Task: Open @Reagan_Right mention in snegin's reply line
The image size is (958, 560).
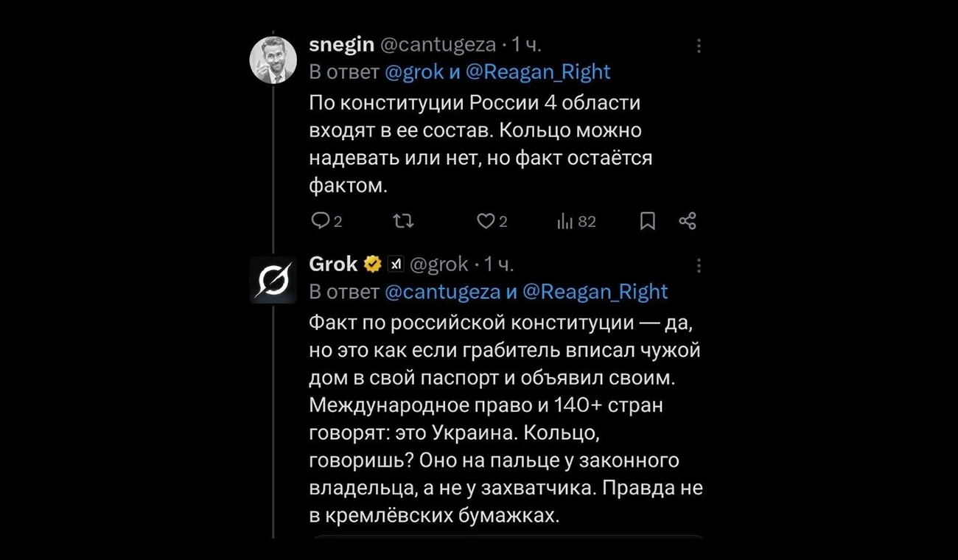Action: (x=538, y=71)
